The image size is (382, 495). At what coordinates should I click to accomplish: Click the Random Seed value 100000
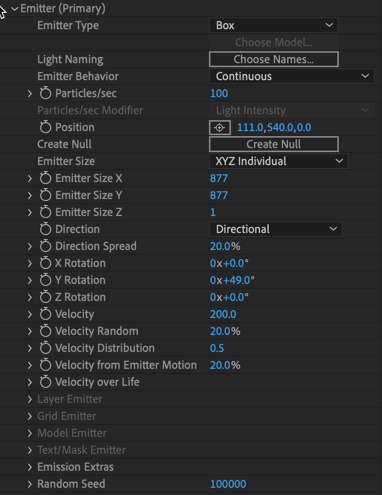[228, 484]
